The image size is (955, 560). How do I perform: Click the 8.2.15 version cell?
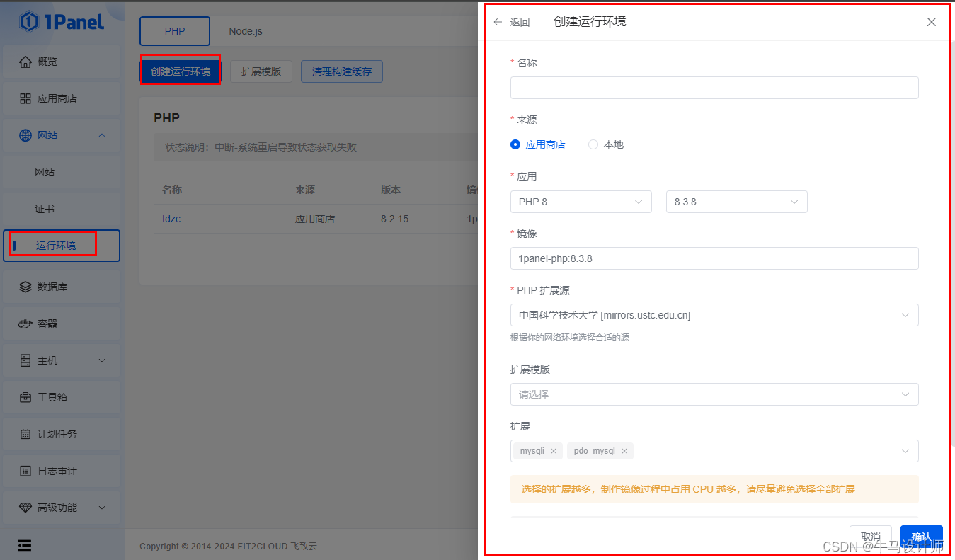[x=394, y=219]
